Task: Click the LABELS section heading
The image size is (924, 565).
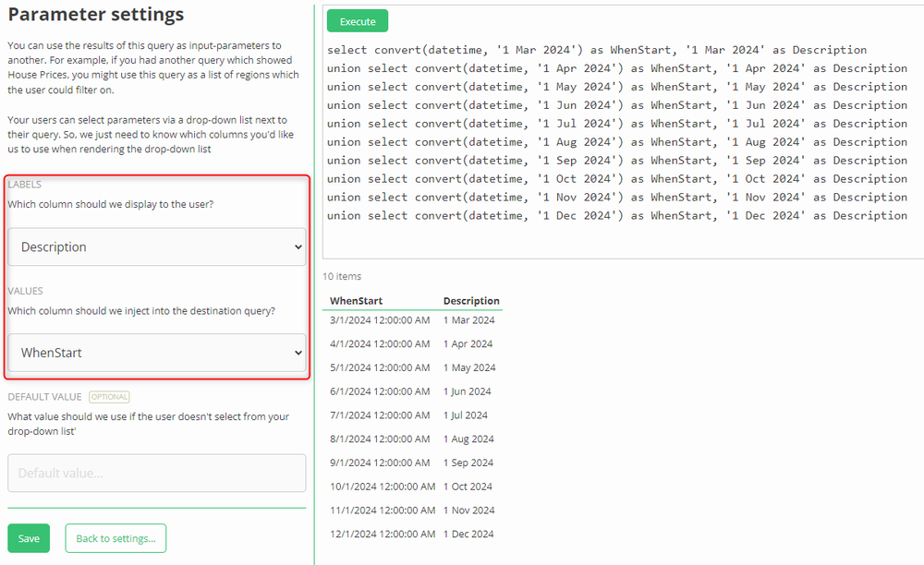Action: pyautogui.click(x=26, y=184)
